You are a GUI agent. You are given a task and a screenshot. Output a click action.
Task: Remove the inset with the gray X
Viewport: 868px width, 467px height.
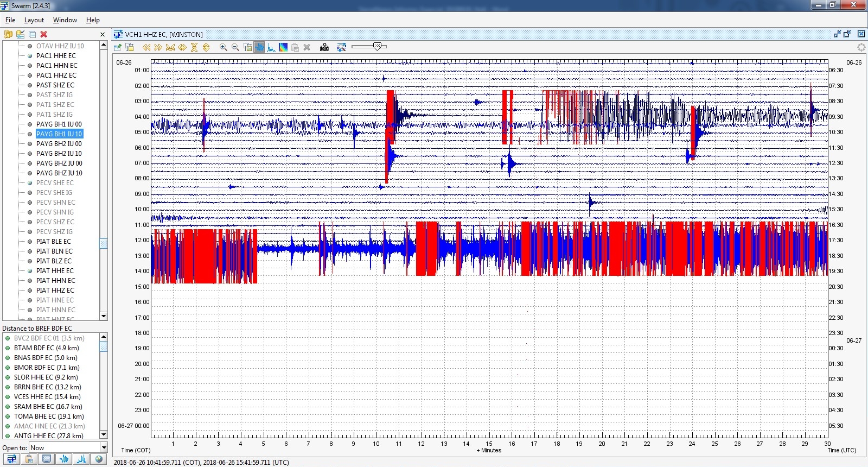tap(307, 47)
